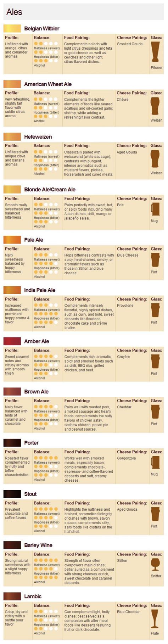Click the Alcohol dots rating for Barley Wine
Viewport: 168px width, 644px height.
(46, 577)
